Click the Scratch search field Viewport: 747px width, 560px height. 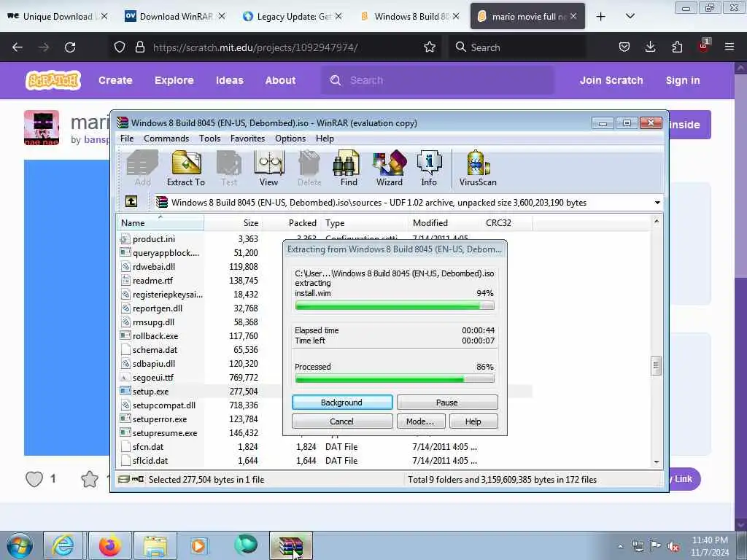click(x=438, y=80)
